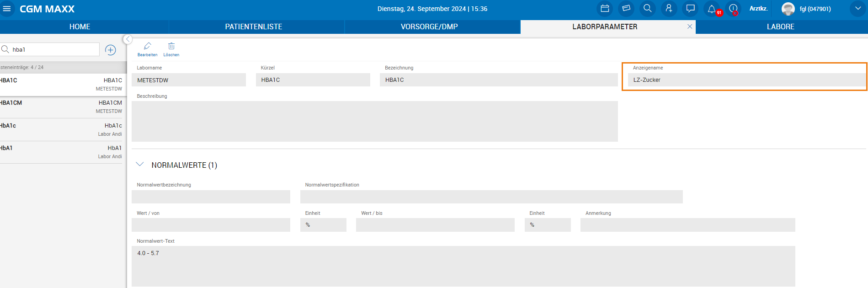Add new lab parameter with plus icon

111,50
